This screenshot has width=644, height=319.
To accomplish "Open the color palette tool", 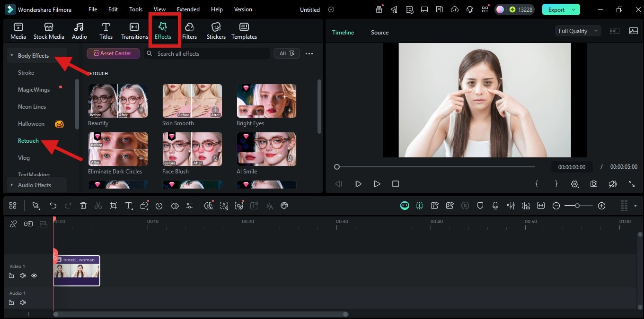I will point(284,206).
